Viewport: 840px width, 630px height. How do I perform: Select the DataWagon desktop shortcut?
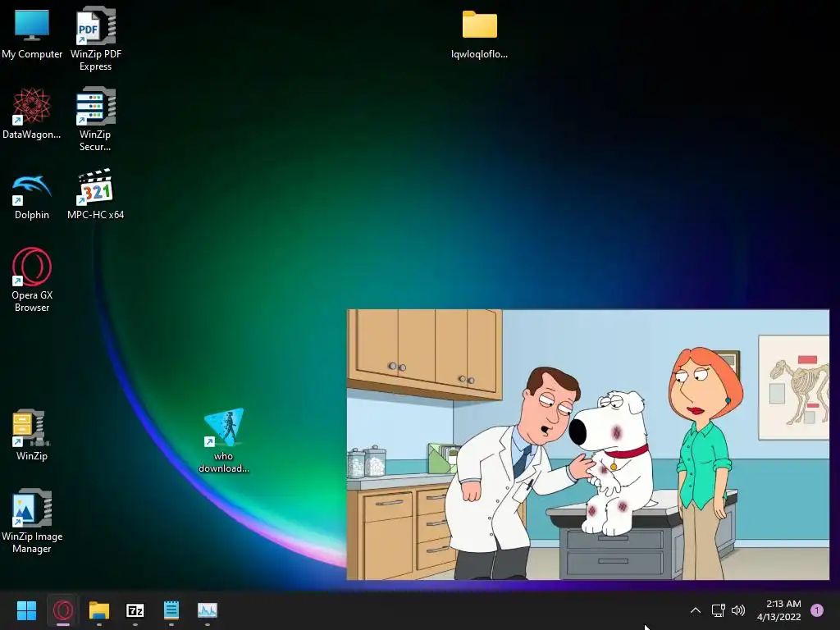(x=32, y=113)
